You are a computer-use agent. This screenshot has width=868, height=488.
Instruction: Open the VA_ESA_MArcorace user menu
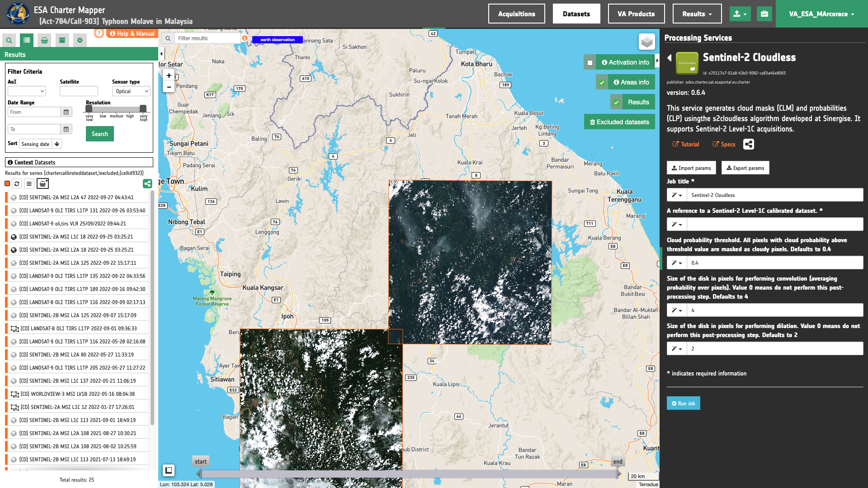coord(822,14)
